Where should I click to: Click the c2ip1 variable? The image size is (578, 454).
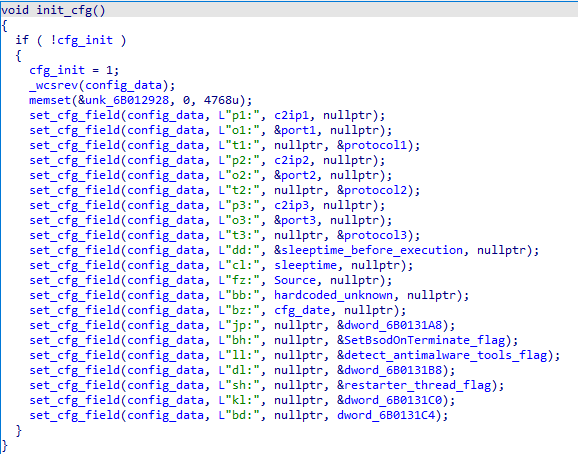pos(291,115)
